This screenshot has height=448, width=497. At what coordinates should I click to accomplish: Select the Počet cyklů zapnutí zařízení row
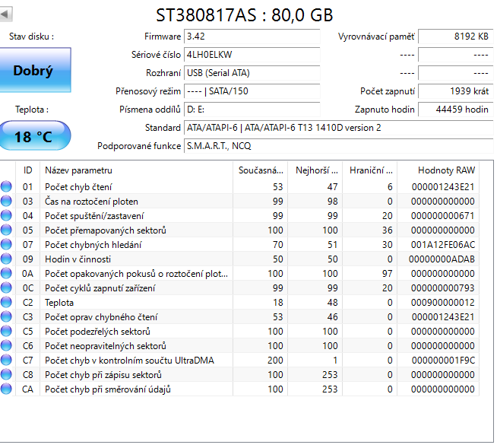click(x=239, y=288)
